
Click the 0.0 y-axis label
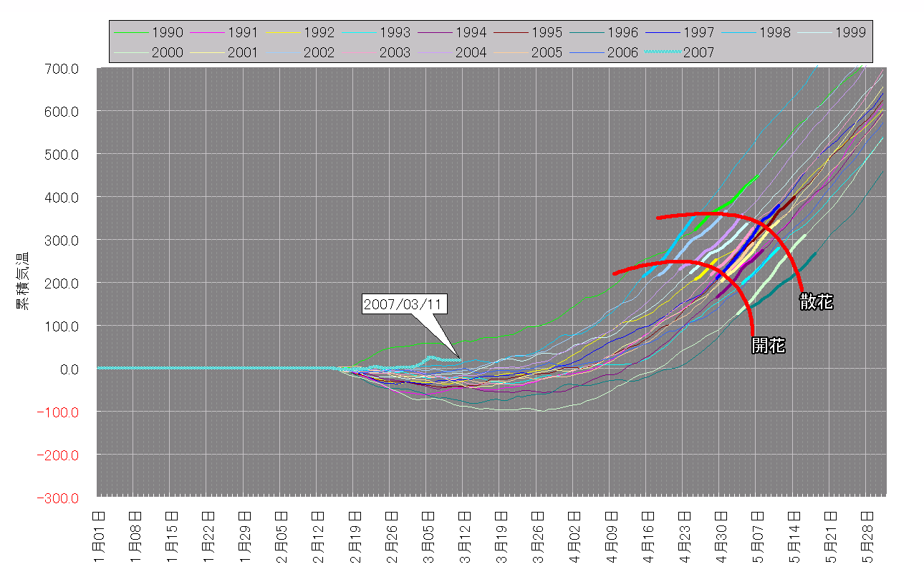point(70,369)
